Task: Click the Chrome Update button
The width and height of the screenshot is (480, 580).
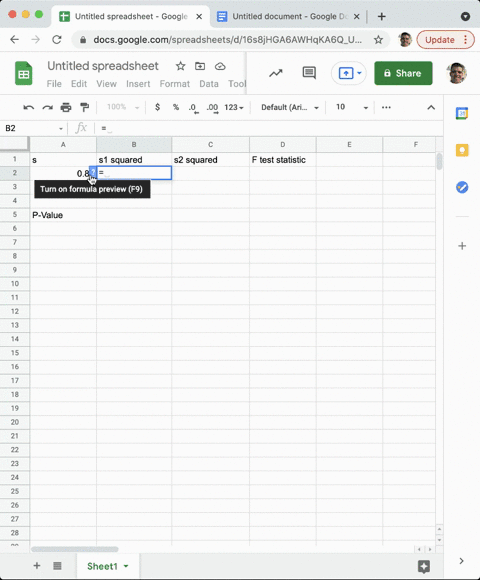Action: coord(445,40)
